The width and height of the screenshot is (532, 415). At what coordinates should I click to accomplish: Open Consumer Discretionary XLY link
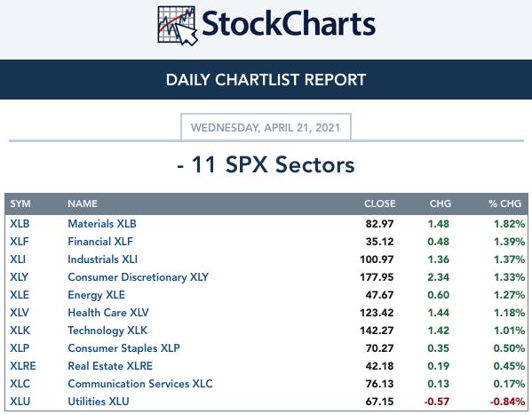138,277
